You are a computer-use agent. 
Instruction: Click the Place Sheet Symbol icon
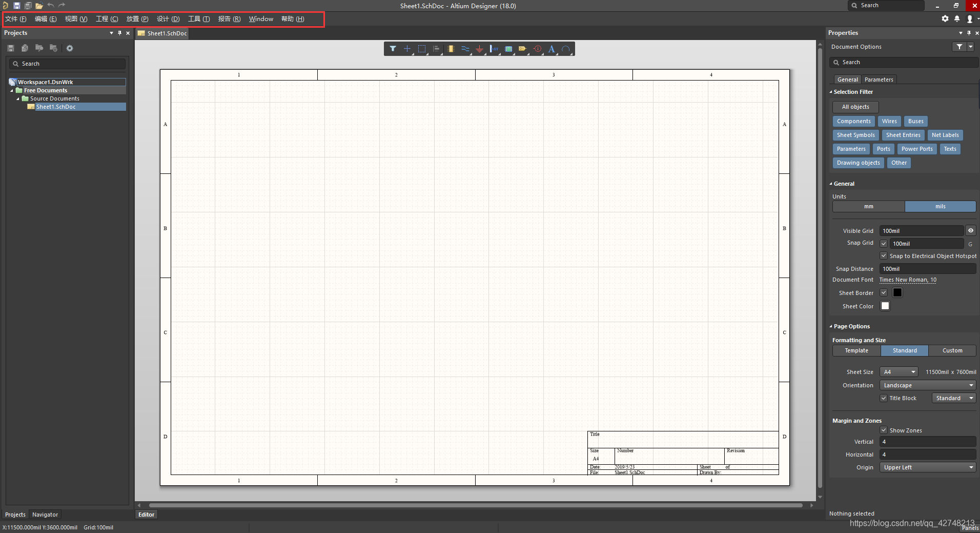point(508,49)
